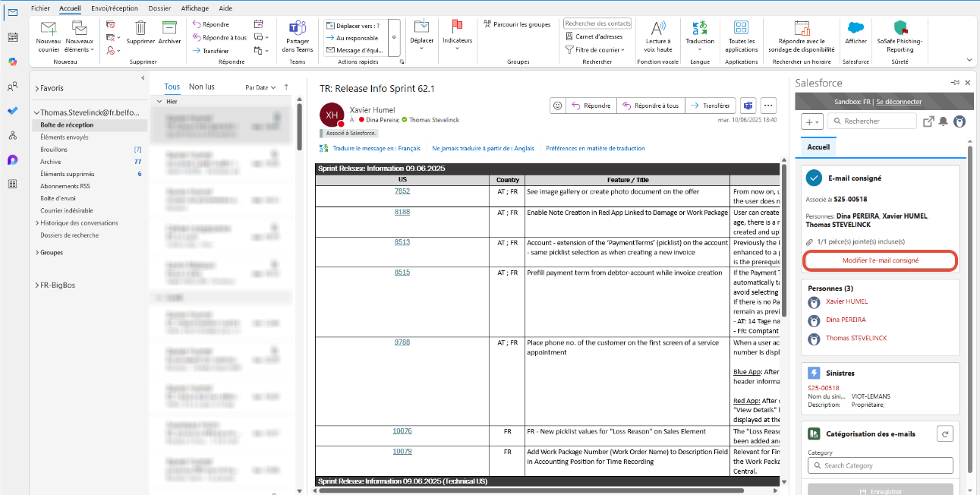Image resolution: width=980 pixels, height=495 pixels.
Task: Open user story link 7852
Action: [x=402, y=191]
